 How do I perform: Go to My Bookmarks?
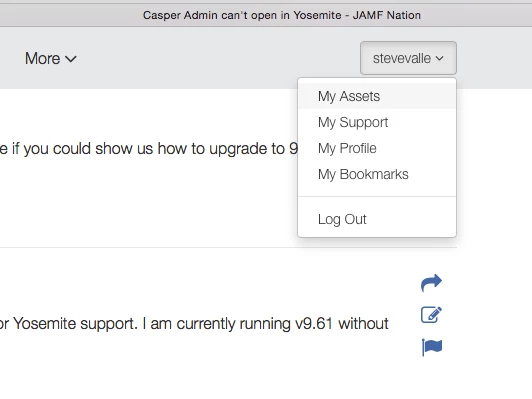(x=377, y=174)
